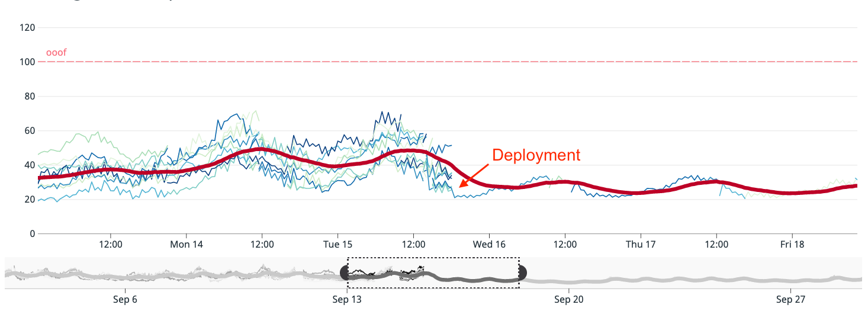The height and width of the screenshot is (314, 868).
Task: Click the y-axis value 60
Action: click(x=30, y=130)
